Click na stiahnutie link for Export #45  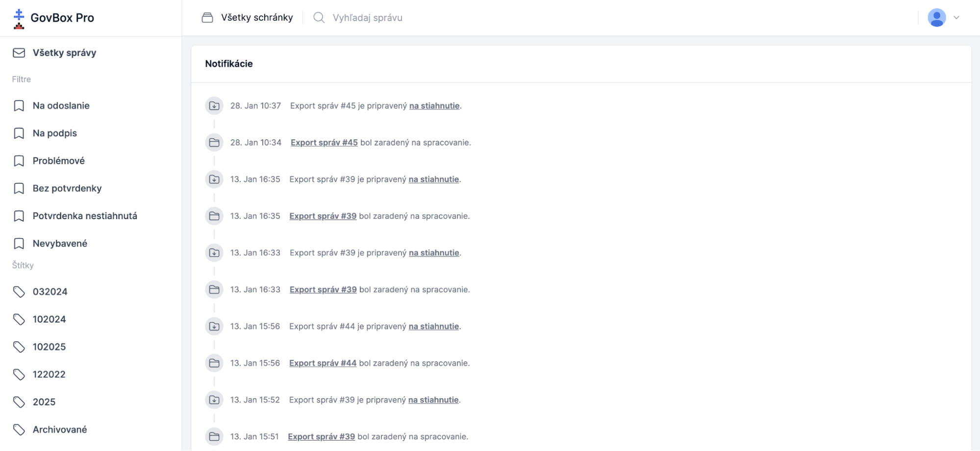click(434, 106)
